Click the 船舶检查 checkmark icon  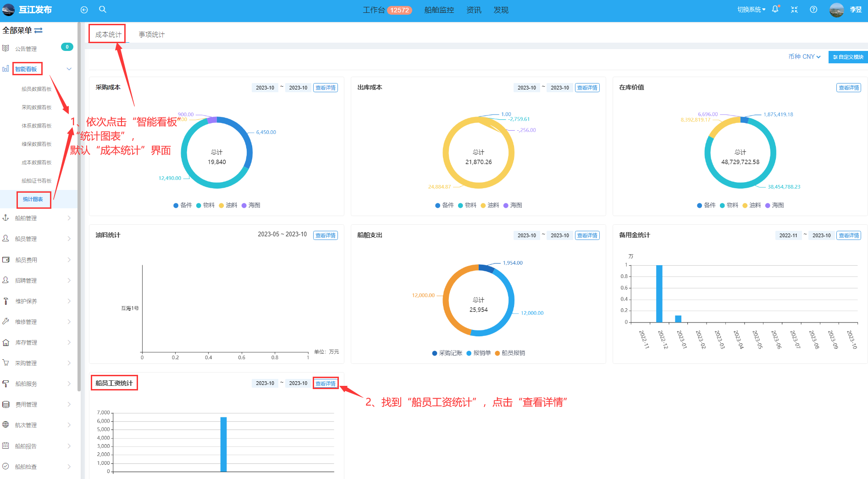pos(6,466)
